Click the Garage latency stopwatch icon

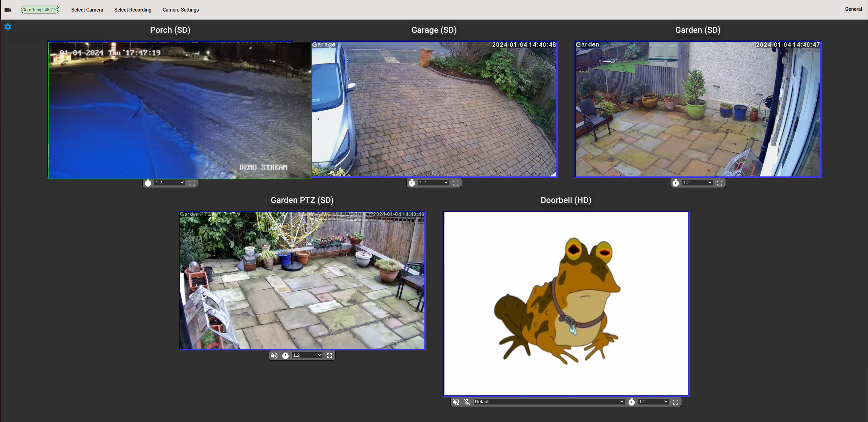coord(412,183)
